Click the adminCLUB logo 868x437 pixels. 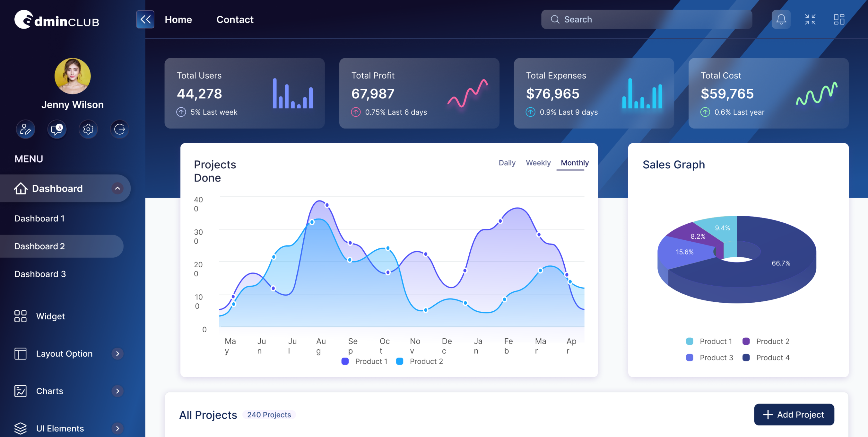coord(56,20)
